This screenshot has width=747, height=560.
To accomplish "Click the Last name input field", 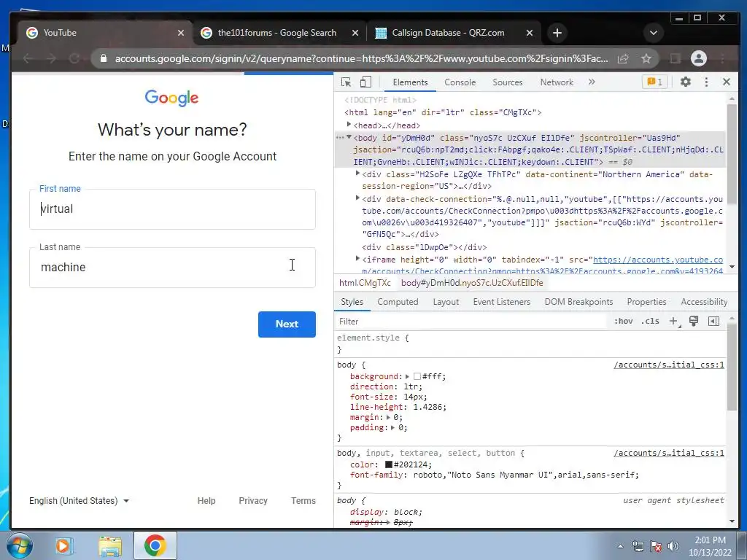I will (172, 268).
